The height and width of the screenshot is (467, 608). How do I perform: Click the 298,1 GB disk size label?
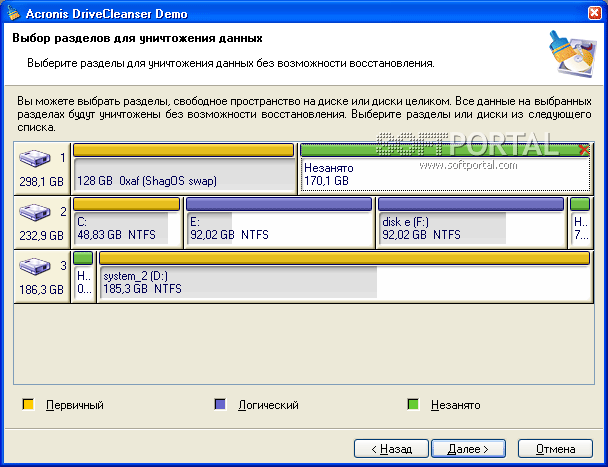point(41,181)
